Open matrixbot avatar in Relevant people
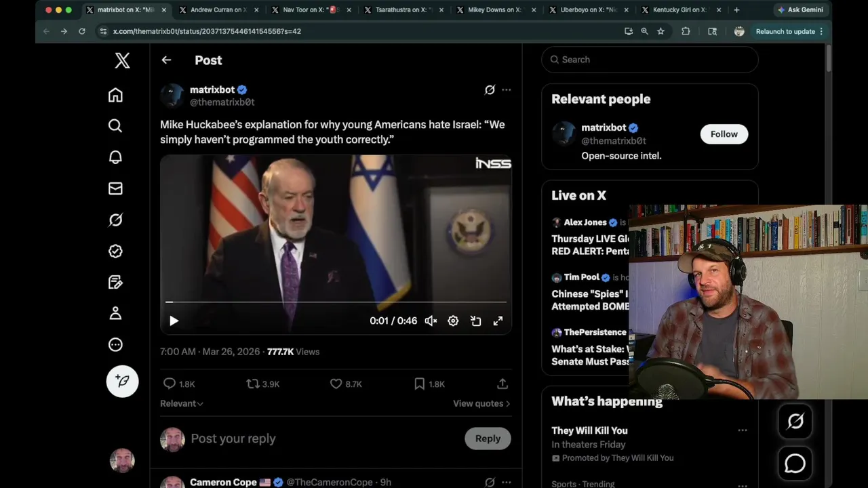Image resolution: width=868 pixels, height=488 pixels. click(564, 134)
